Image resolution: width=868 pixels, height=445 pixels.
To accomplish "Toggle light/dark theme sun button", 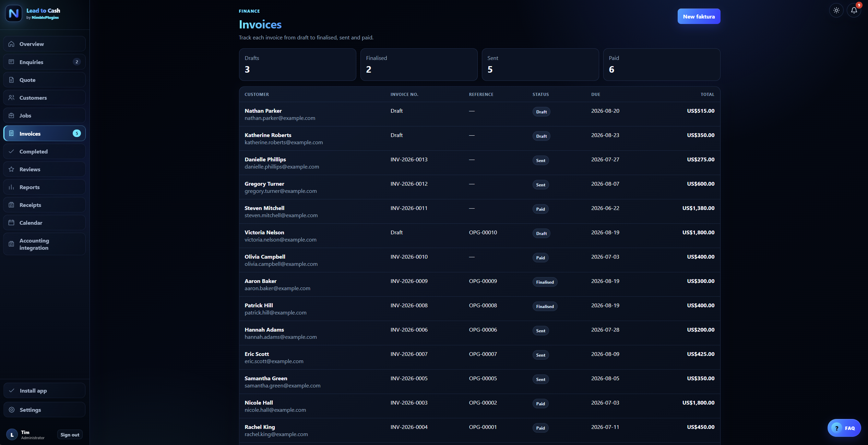I will pos(836,10).
